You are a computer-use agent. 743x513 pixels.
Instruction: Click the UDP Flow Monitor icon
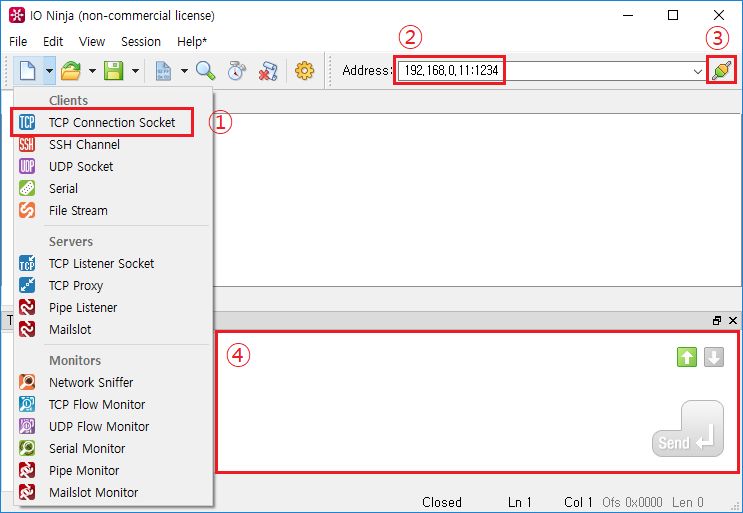click(27, 426)
